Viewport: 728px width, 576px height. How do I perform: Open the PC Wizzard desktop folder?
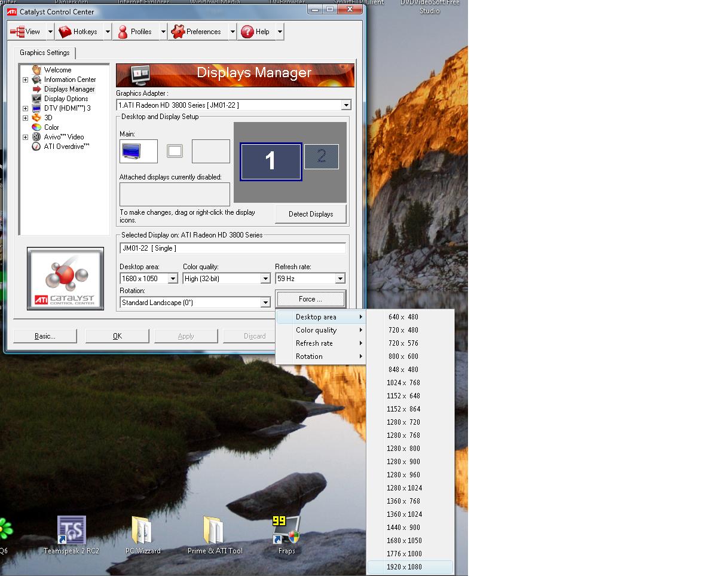pos(142,532)
